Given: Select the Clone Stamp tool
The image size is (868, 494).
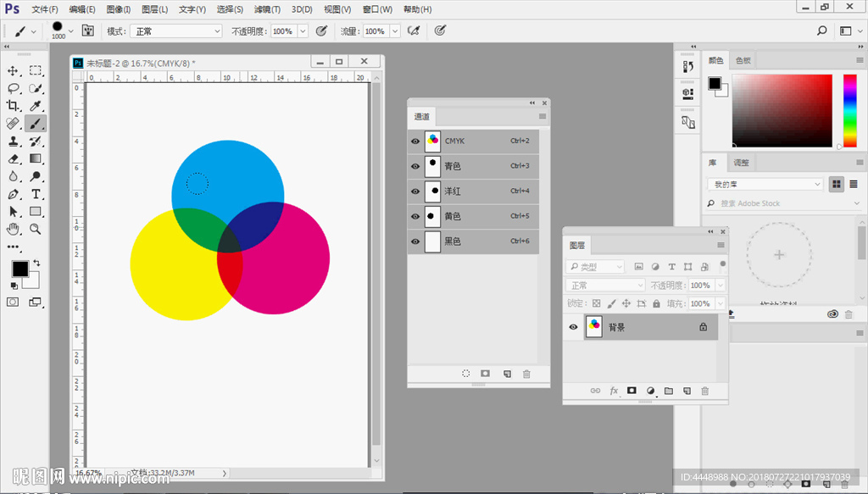Looking at the screenshot, I should (13, 141).
